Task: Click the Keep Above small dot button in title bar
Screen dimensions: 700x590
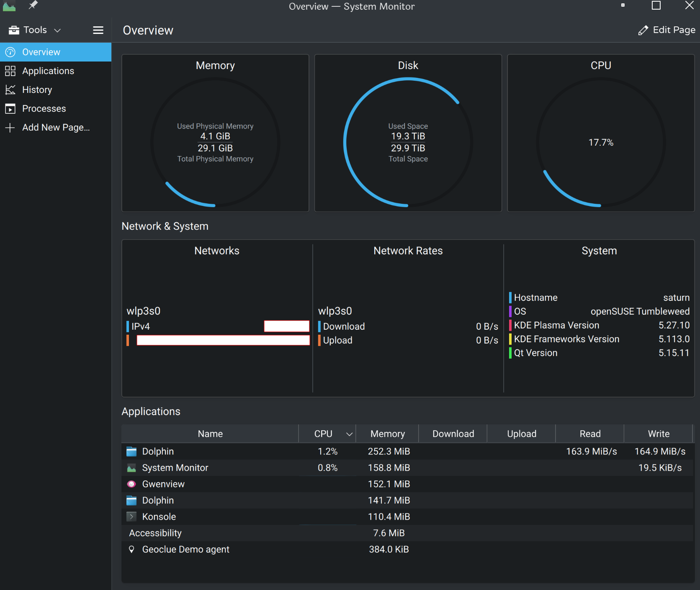Action: tap(623, 5)
